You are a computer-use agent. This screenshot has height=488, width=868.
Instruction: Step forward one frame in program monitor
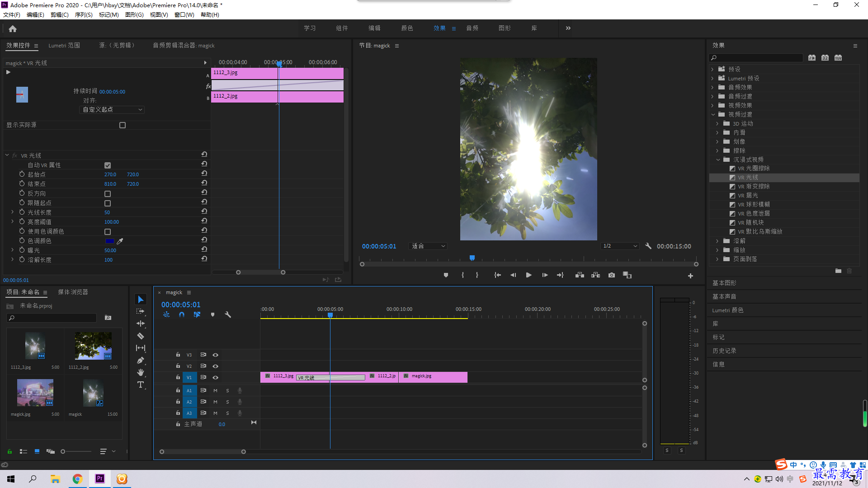click(x=545, y=275)
